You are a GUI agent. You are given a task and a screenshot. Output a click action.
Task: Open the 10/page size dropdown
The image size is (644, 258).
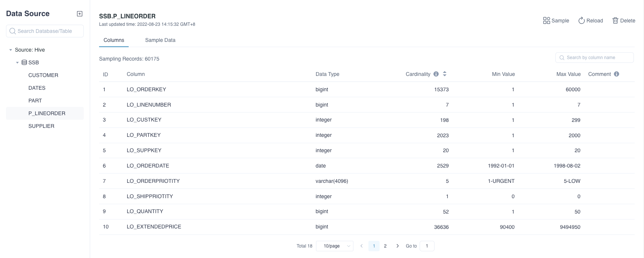(x=334, y=246)
